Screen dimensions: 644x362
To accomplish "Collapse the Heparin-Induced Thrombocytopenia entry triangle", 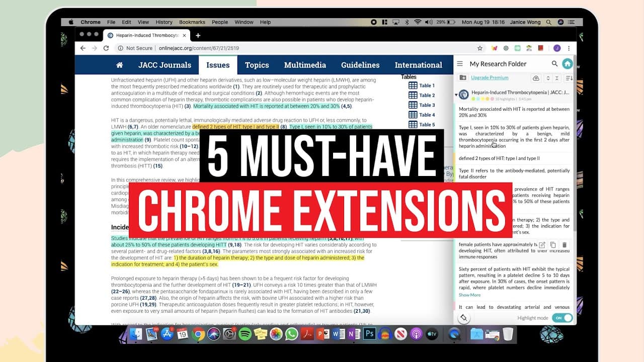I will (x=456, y=95).
